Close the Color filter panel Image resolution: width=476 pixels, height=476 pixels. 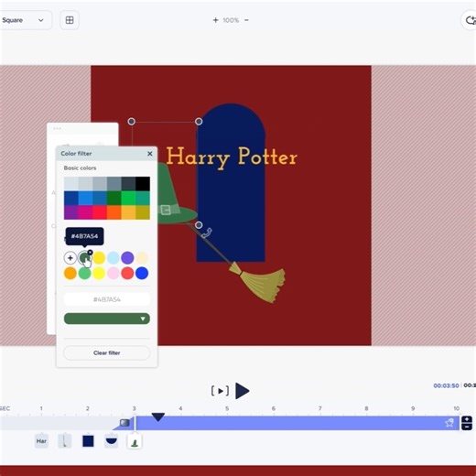[150, 154]
